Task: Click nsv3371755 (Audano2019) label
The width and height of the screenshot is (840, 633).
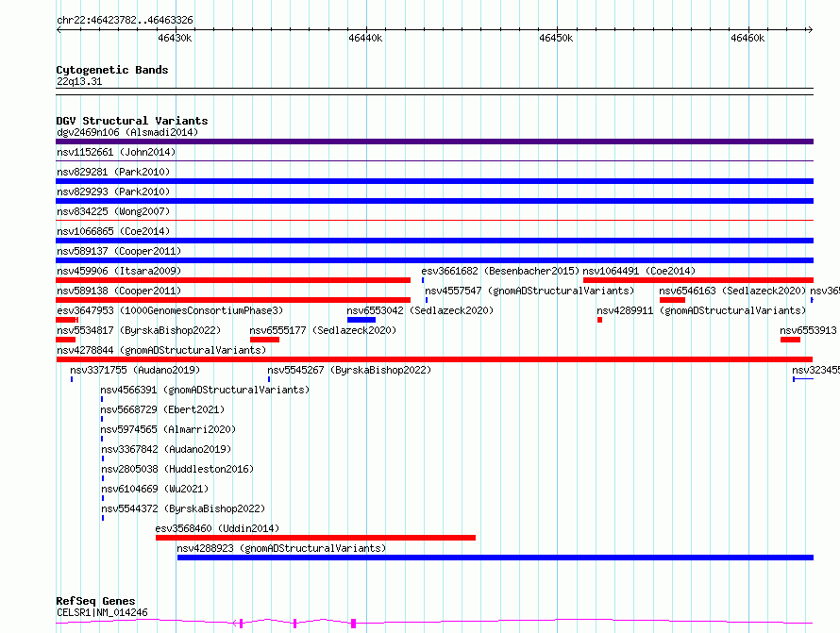Action: (x=135, y=370)
